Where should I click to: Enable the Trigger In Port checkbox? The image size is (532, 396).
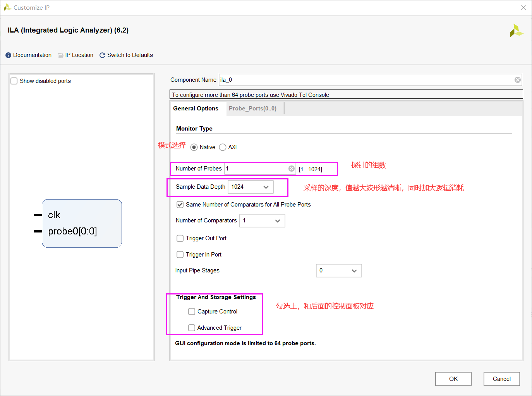[180, 255]
